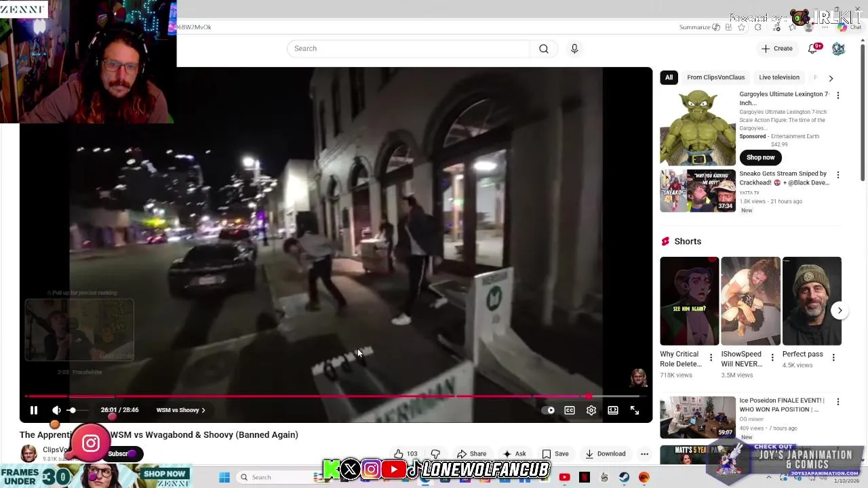Image resolution: width=868 pixels, height=488 pixels.
Task: Open Steam from the taskbar
Action: point(624,477)
